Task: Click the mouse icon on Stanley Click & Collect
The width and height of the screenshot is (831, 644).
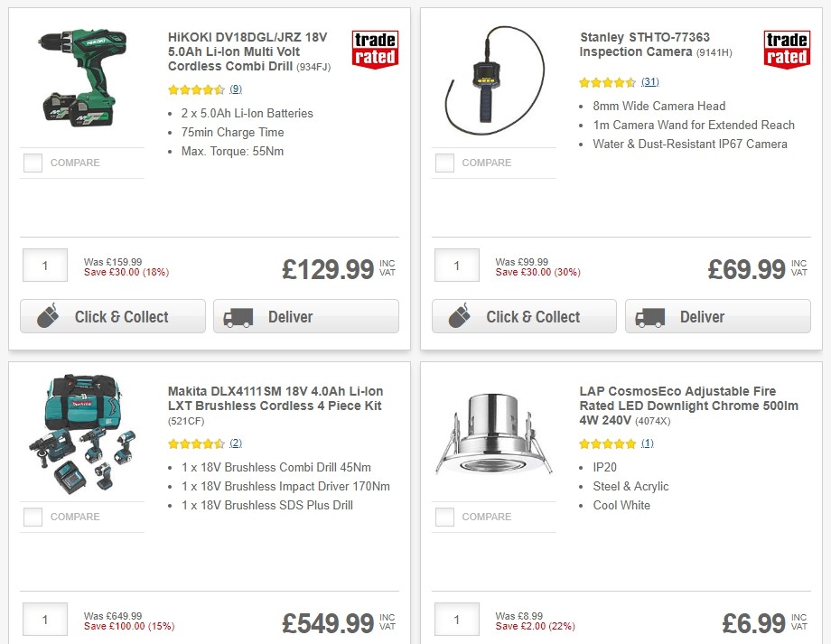Action: (459, 316)
